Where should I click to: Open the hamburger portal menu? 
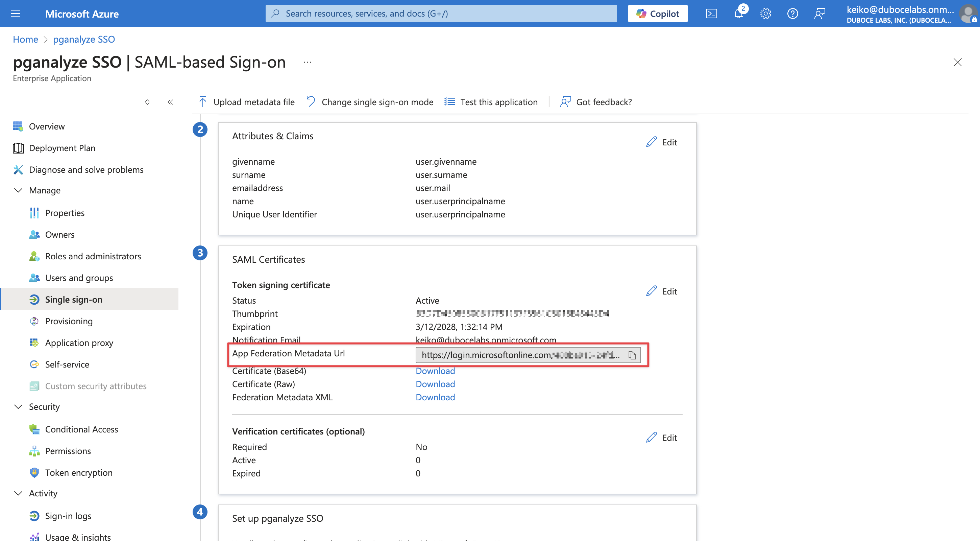click(x=16, y=14)
